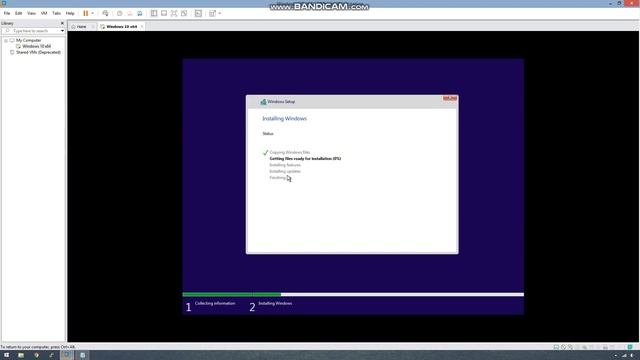Select Windows 10 x64 in the library tree
This screenshot has height=360, width=640.
(36, 47)
